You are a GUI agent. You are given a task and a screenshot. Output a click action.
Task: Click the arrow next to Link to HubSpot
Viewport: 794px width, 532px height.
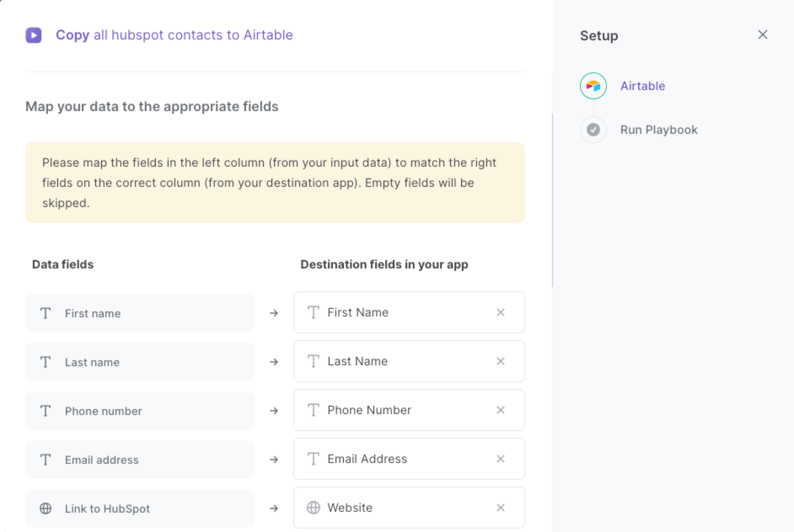pyautogui.click(x=274, y=509)
